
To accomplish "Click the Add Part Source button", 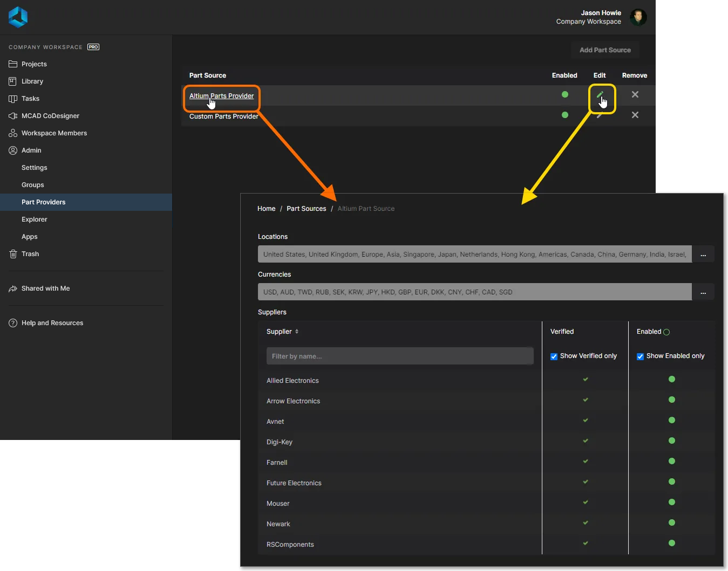I will (605, 50).
